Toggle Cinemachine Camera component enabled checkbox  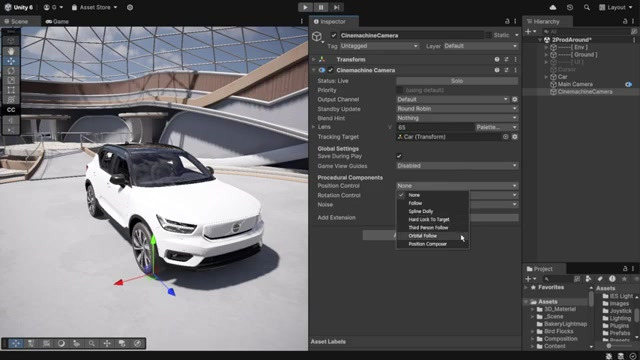coord(331,70)
